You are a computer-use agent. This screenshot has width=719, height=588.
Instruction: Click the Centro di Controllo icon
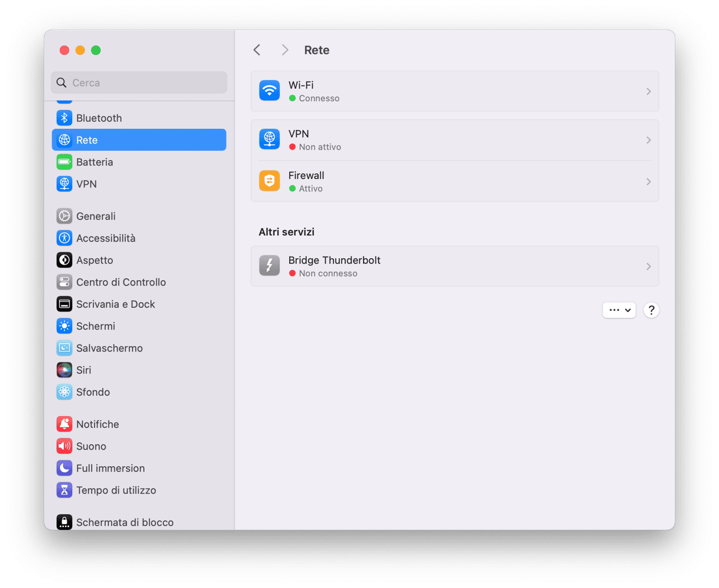pyautogui.click(x=64, y=282)
